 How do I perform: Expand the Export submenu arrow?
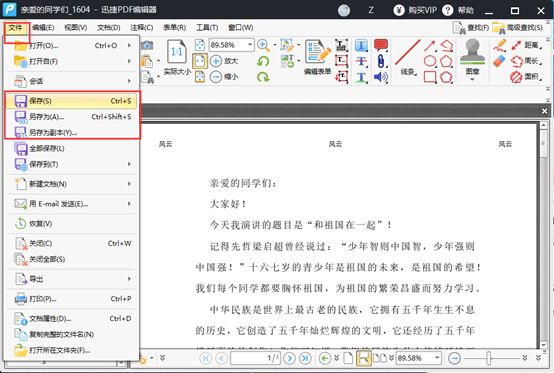(129, 279)
